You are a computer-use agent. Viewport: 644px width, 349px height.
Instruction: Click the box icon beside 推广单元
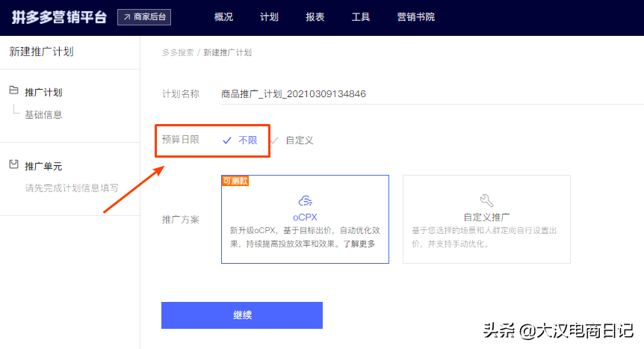[x=14, y=164]
